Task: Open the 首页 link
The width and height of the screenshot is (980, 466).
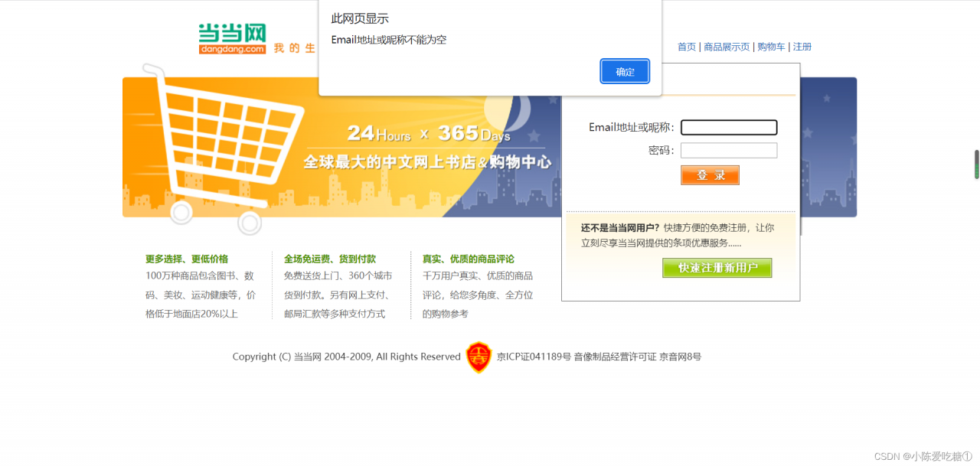Action: tap(687, 47)
